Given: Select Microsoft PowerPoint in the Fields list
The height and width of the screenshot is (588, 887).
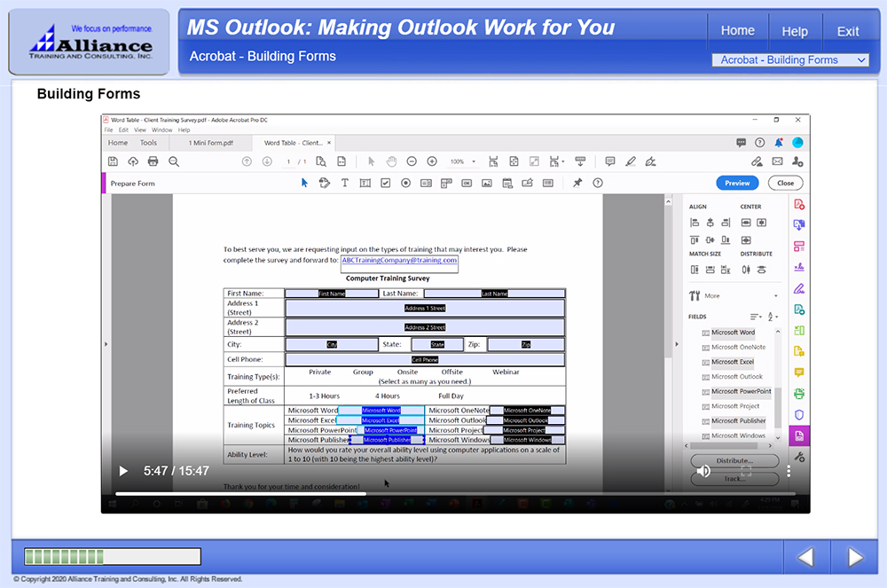Looking at the screenshot, I should (x=741, y=391).
